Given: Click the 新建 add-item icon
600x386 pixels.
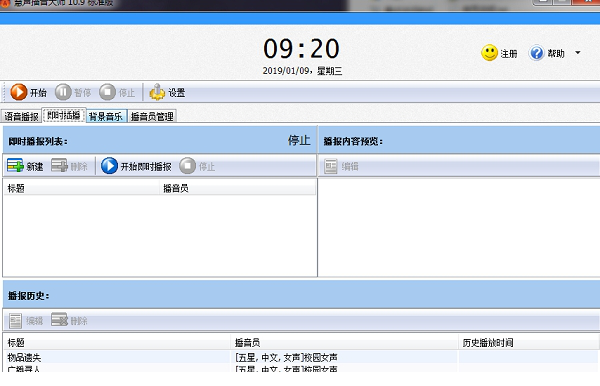Looking at the screenshot, I should [x=15, y=166].
